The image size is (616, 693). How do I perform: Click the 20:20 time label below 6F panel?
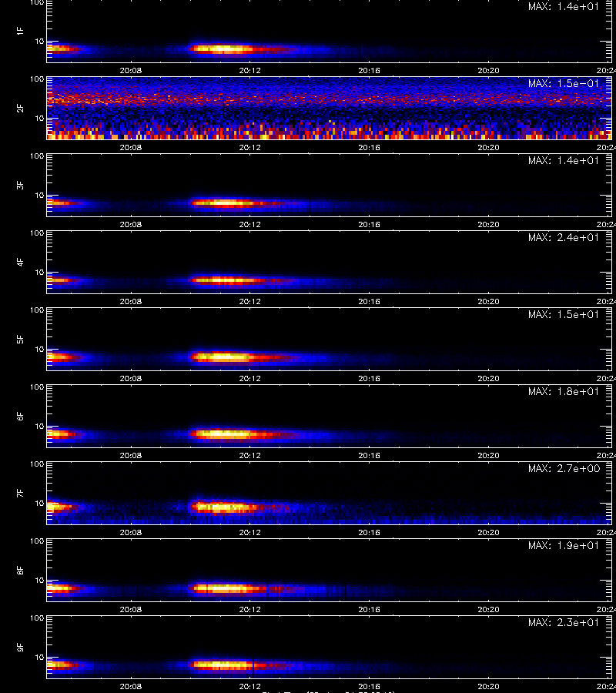(x=489, y=455)
